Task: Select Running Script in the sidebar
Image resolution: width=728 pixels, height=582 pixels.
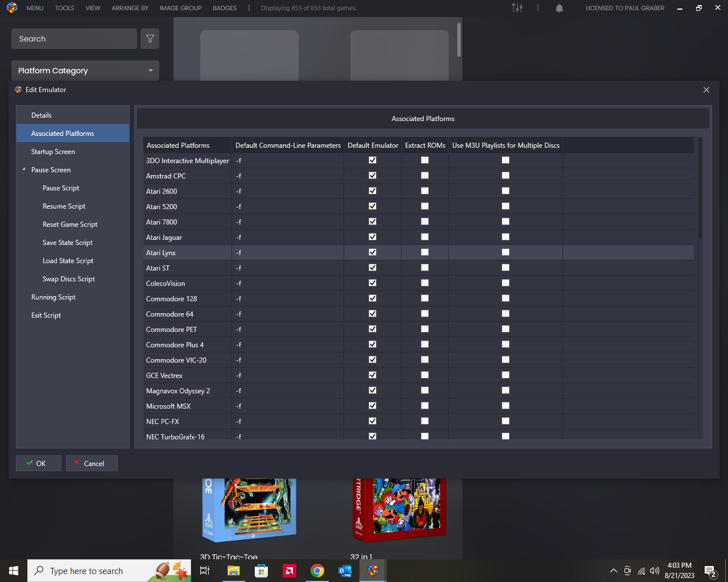Action: pyautogui.click(x=73, y=297)
